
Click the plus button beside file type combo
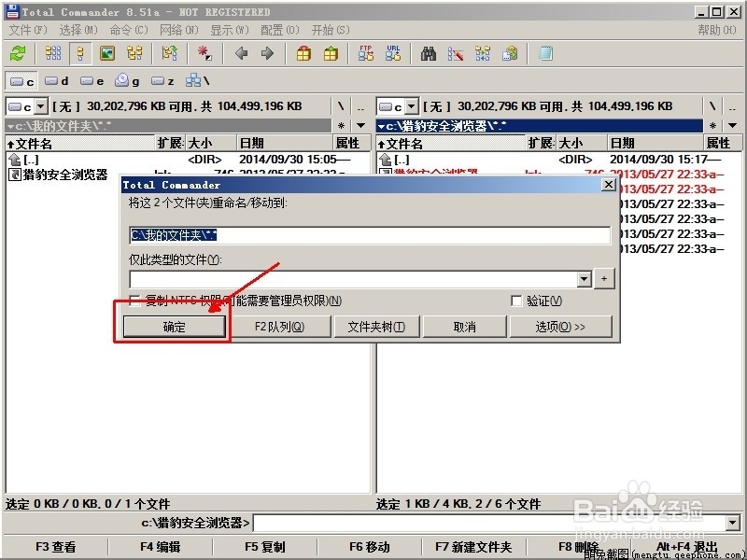pyautogui.click(x=604, y=279)
